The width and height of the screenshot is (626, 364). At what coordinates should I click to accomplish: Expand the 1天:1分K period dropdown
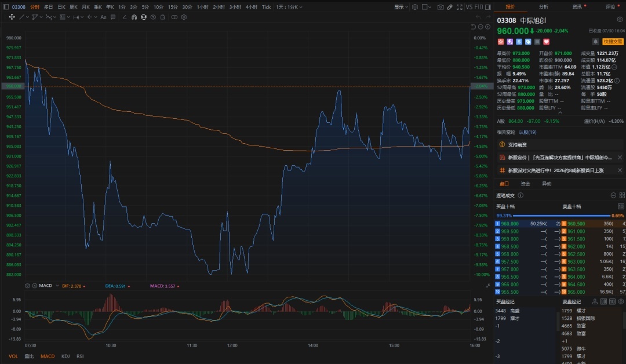click(289, 7)
